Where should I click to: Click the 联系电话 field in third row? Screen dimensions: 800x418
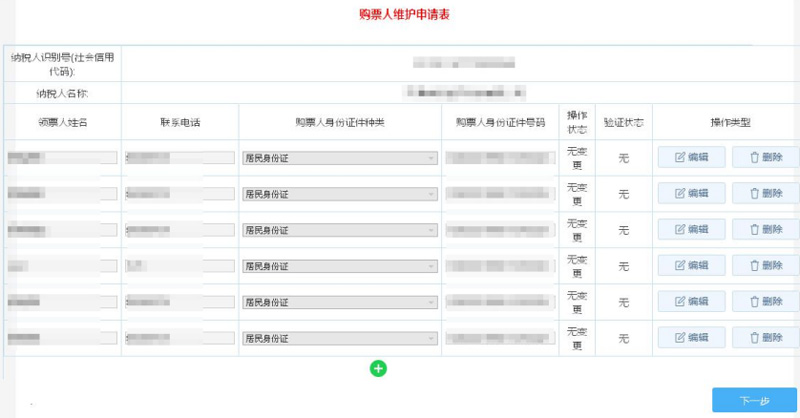pos(180,230)
